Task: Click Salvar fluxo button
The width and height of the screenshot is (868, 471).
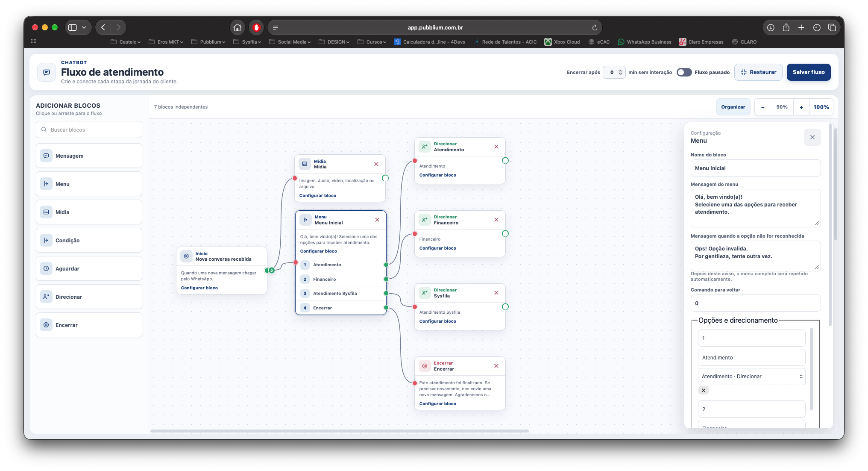Action: pyautogui.click(x=809, y=72)
